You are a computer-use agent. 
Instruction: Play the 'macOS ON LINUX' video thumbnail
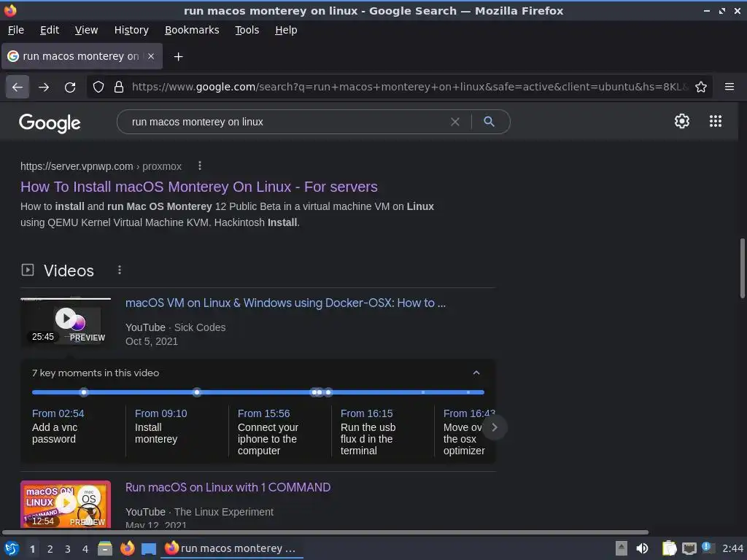point(66,505)
